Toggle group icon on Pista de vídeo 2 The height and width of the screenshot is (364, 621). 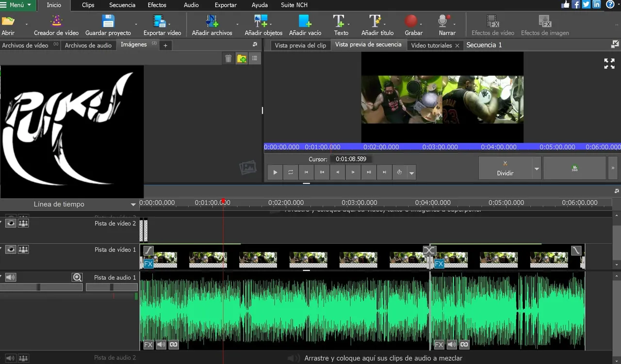23,223
